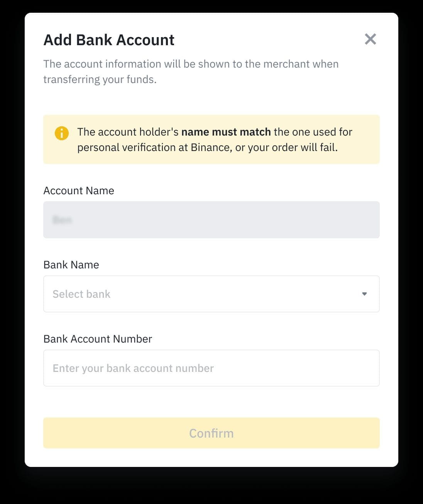Close the Add Bank Account dialog

coord(370,39)
